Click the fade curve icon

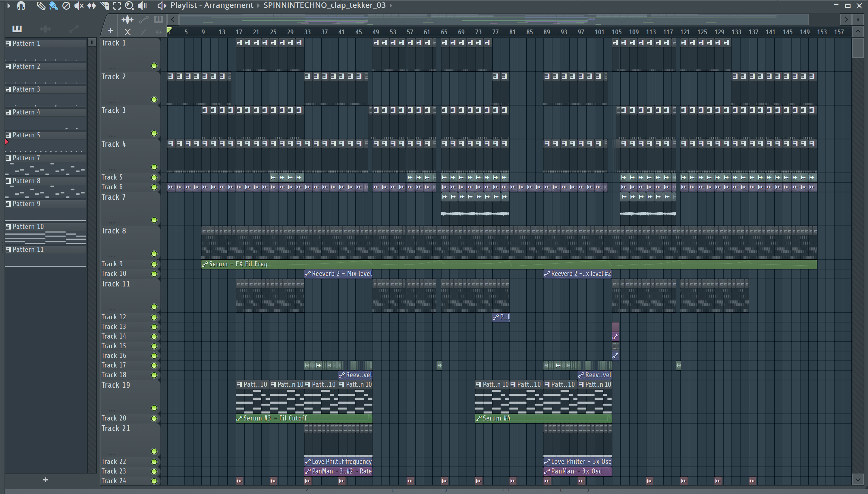(143, 32)
